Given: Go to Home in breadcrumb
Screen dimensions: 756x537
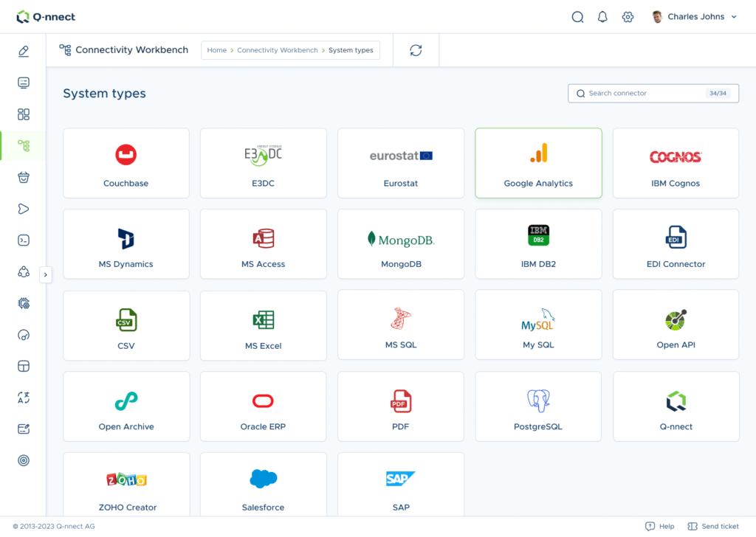Looking at the screenshot, I should click(216, 50).
